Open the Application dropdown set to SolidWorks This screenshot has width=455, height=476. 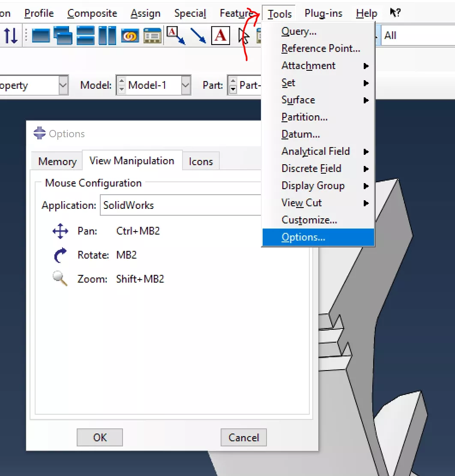tap(181, 205)
